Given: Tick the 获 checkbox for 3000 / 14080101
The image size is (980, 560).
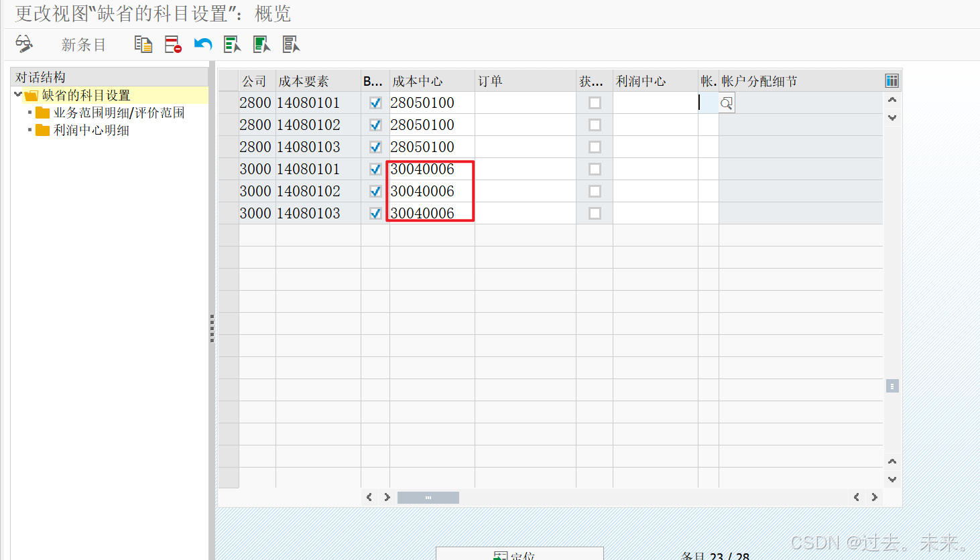Looking at the screenshot, I should point(595,169).
